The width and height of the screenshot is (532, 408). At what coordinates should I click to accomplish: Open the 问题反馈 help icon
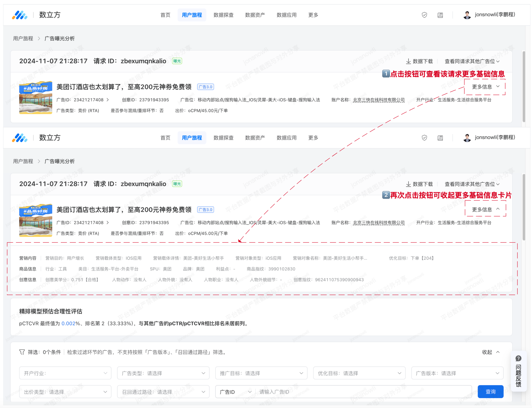(x=518, y=358)
